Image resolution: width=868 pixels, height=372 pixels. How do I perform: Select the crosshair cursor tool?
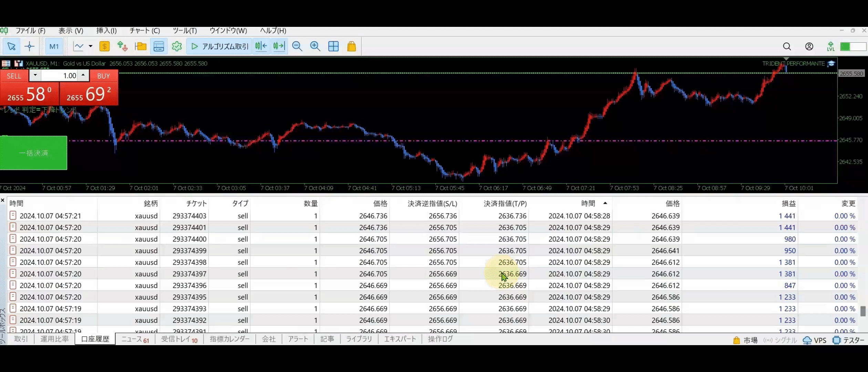coord(30,46)
